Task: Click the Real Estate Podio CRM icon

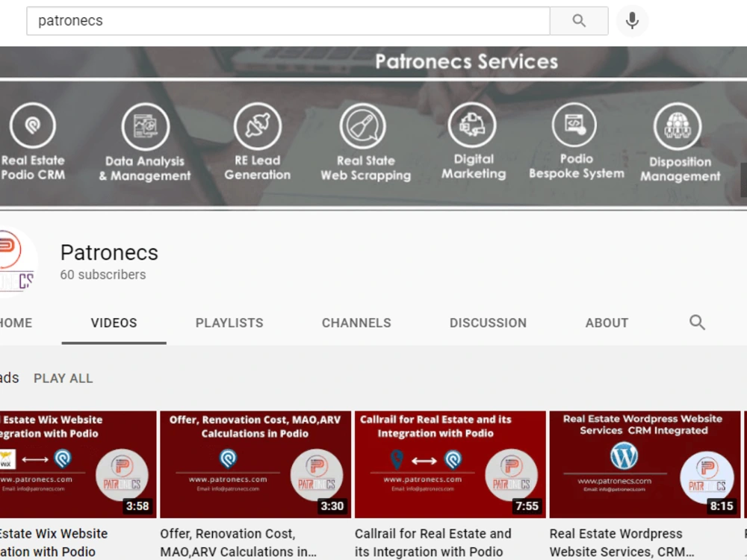Action: tap(33, 125)
